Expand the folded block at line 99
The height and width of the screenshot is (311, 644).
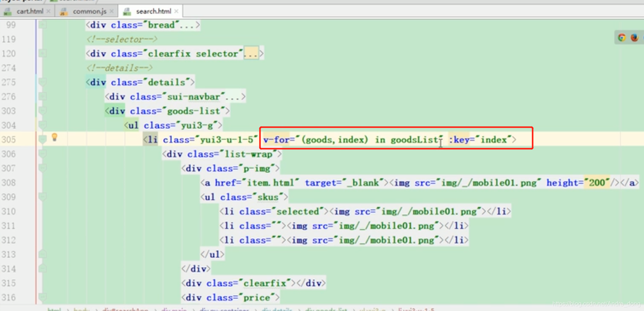(43, 25)
